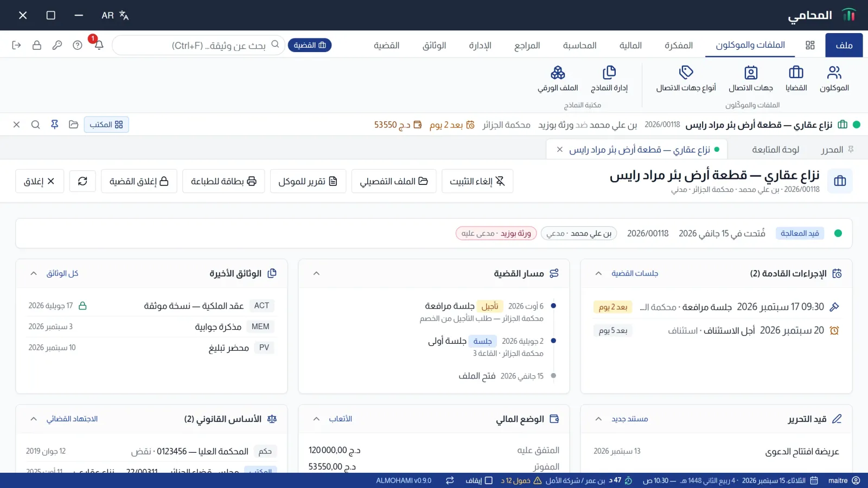Click the lock icon in the top toolbar
868x488 pixels.
37,45
